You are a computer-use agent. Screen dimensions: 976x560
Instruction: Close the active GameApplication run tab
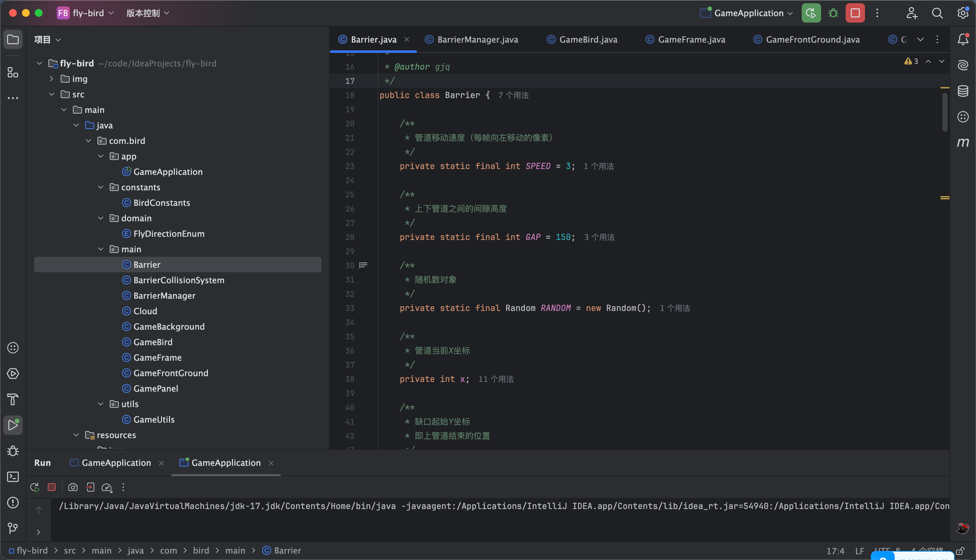click(271, 463)
